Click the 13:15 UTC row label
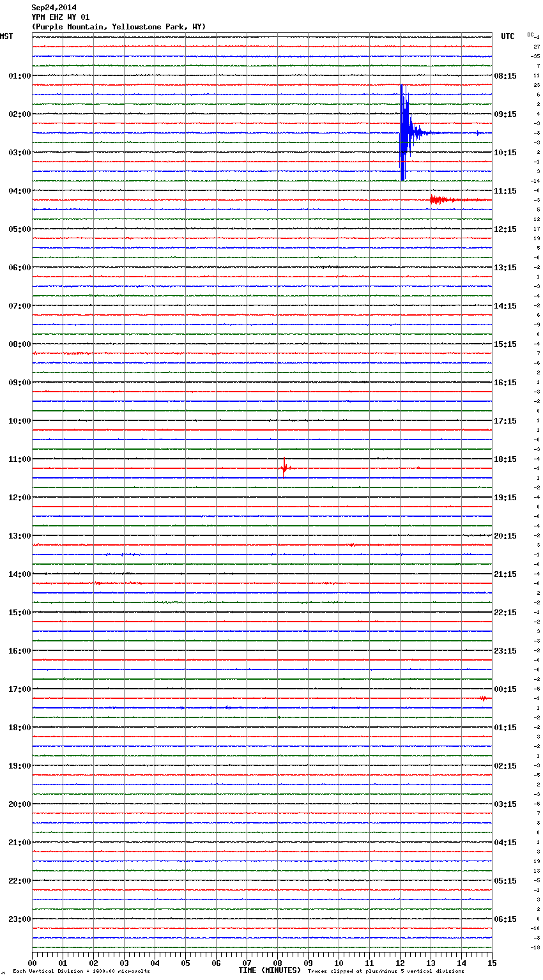 (505, 268)
